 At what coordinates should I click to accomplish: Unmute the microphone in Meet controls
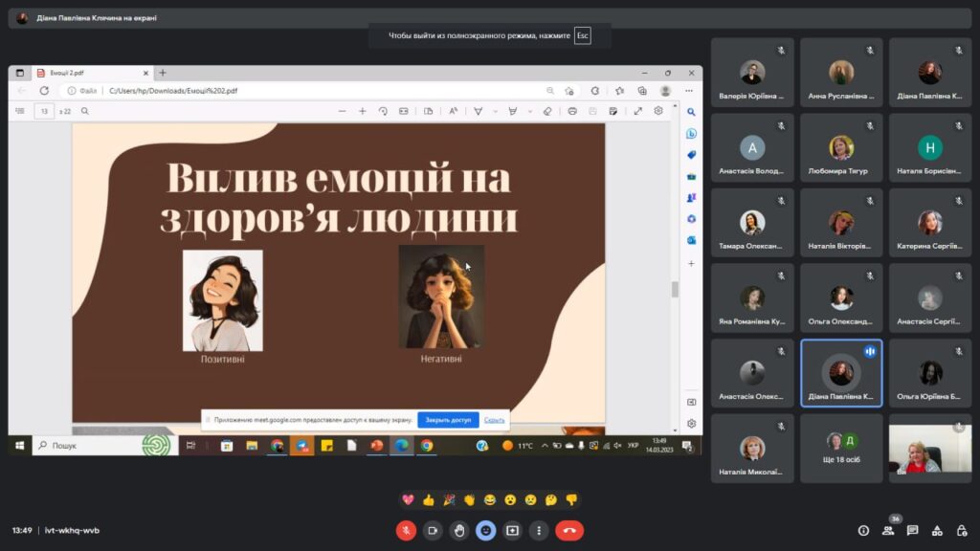coord(406,530)
